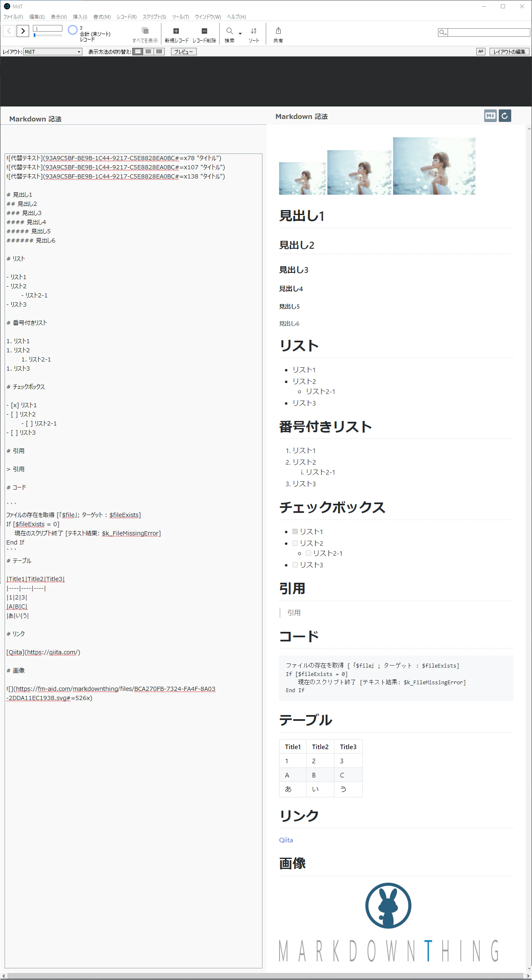Click the 見出し1 heading in preview
The width and height of the screenshot is (532, 980).
[302, 216]
